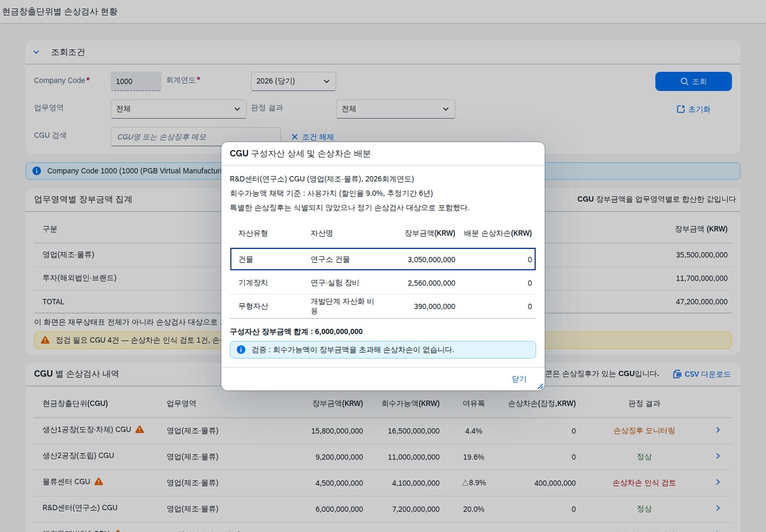The height and width of the screenshot is (532, 766).
Task: Collapse the 조회조건 panel chevron
Action: (36, 52)
